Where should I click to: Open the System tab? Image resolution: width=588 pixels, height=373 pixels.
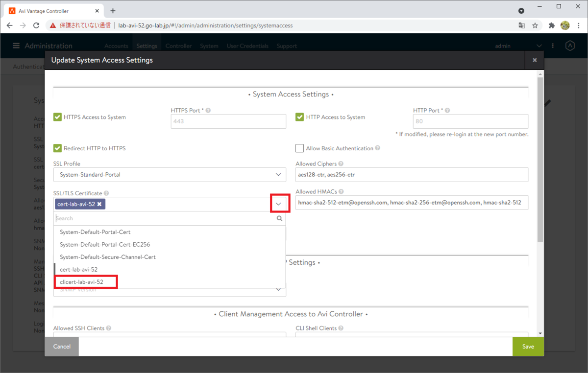[209, 46]
